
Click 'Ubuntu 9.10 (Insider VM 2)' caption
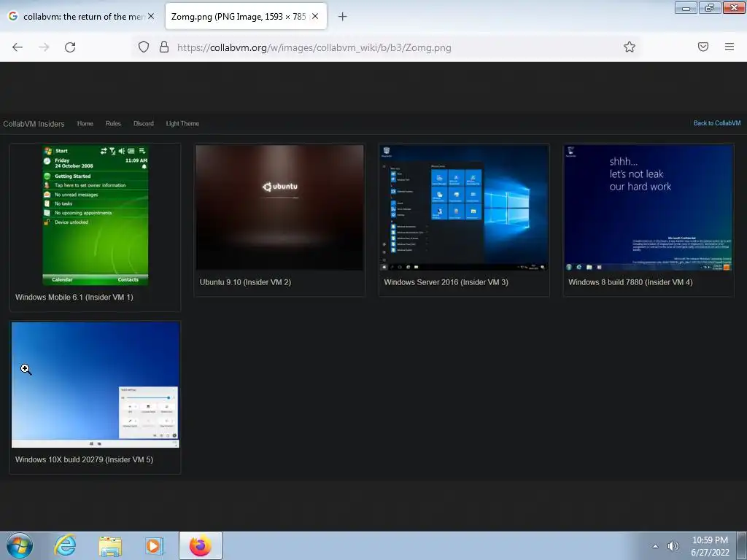coord(245,282)
